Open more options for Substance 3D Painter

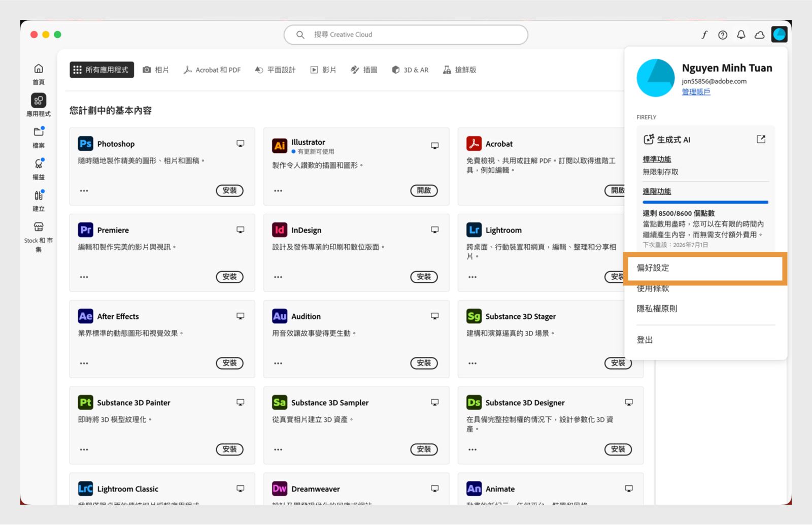click(84, 450)
